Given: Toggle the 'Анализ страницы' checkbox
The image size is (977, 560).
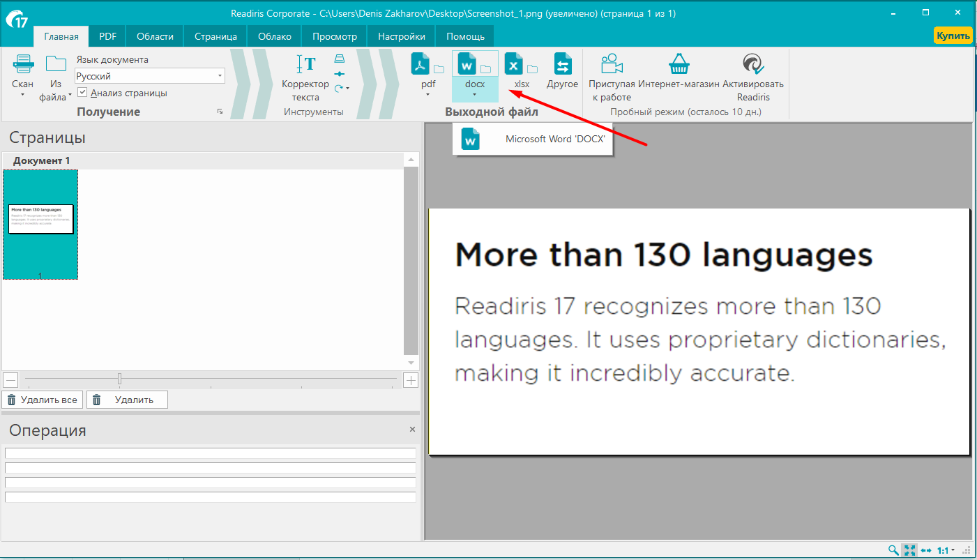Looking at the screenshot, I should pos(82,93).
